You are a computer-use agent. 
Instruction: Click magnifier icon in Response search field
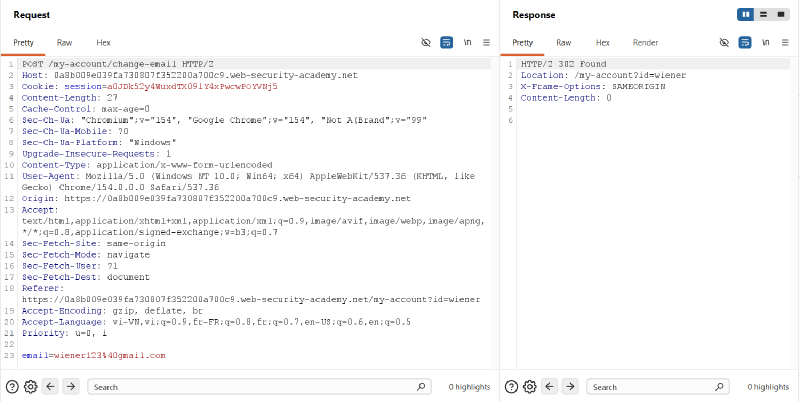coord(719,387)
